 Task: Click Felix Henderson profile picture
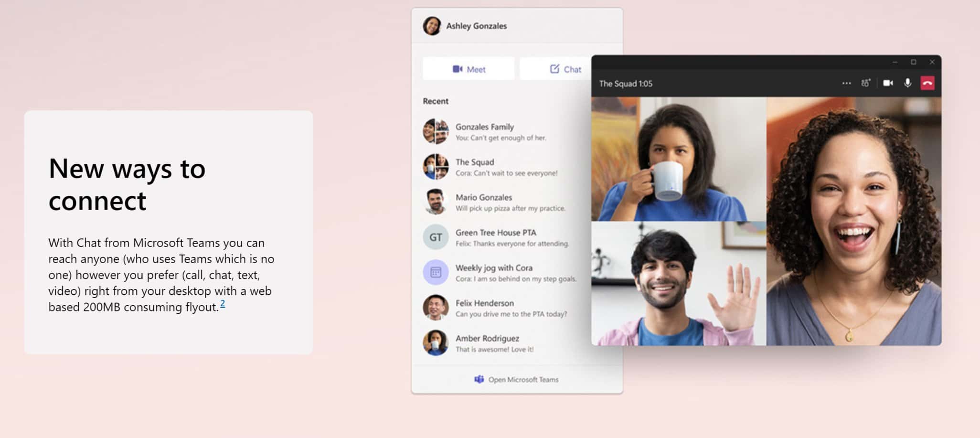click(436, 308)
